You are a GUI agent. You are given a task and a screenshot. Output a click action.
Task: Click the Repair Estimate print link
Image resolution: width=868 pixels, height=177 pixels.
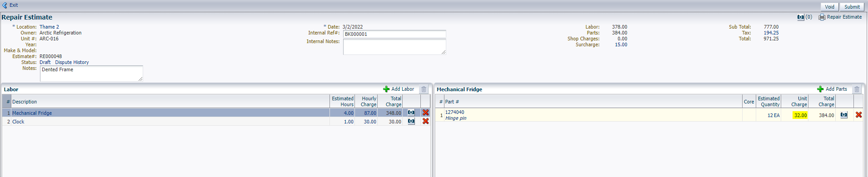click(844, 17)
